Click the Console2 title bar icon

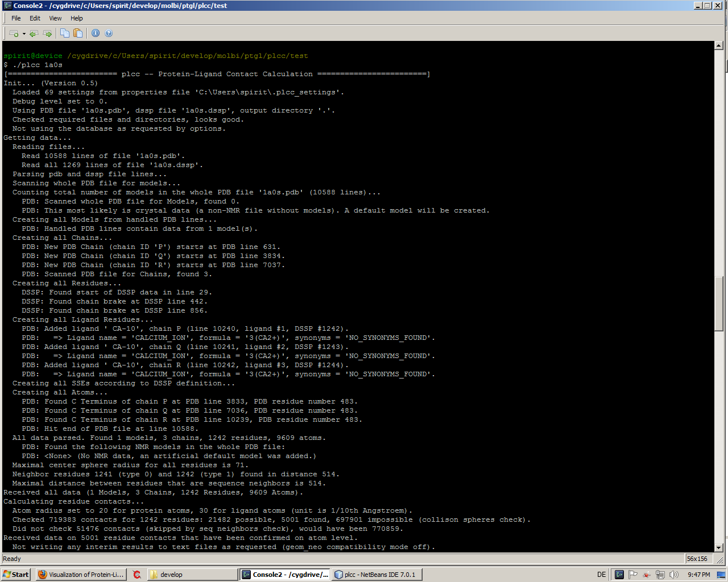[8, 5]
